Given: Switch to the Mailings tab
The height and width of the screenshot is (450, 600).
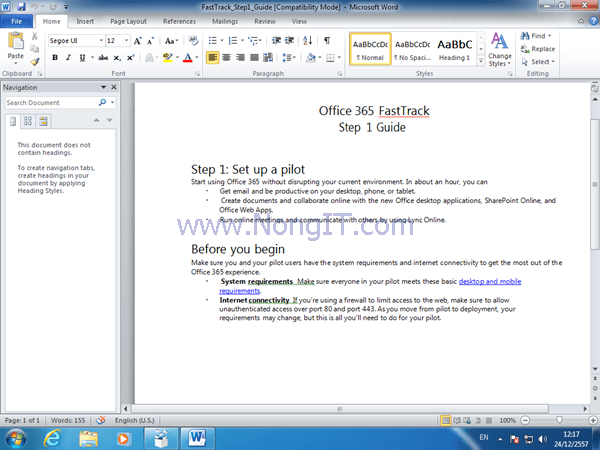Looking at the screenshot, I should (225, 21).
